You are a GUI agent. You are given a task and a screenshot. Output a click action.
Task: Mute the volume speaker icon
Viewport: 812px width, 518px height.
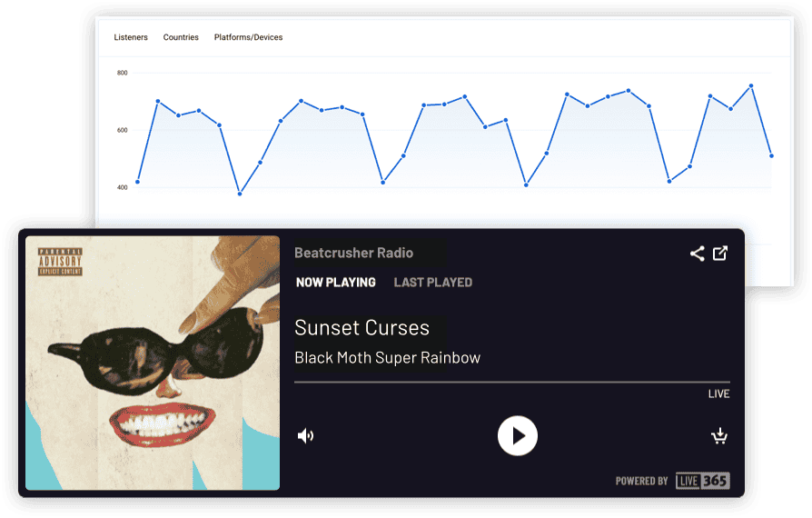[x=305, y=436]
